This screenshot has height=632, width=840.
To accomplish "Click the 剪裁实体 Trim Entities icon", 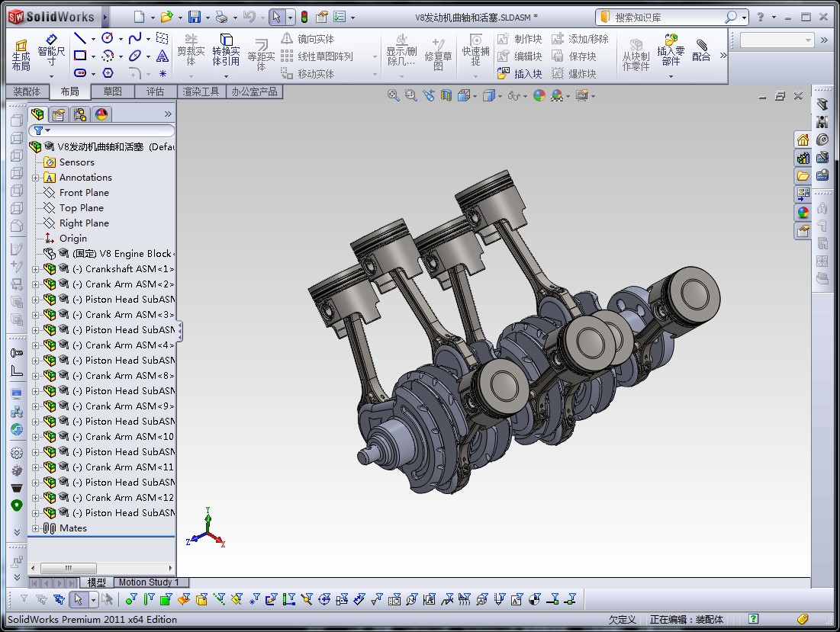I will tap(191, 49).
